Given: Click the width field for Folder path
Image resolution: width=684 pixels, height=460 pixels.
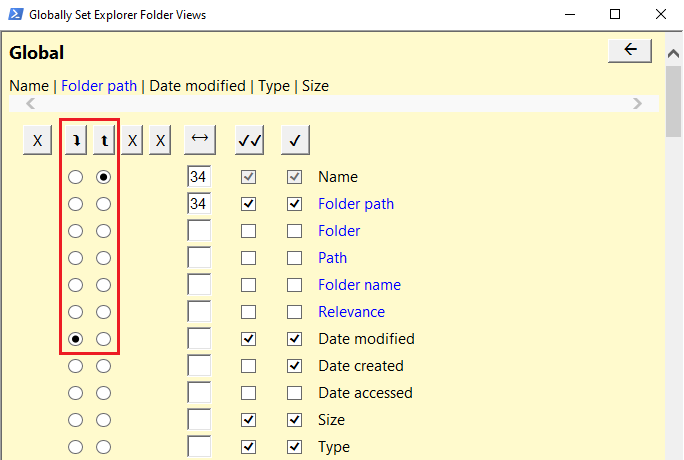Looking at the screenshot, I should [199, 204].
